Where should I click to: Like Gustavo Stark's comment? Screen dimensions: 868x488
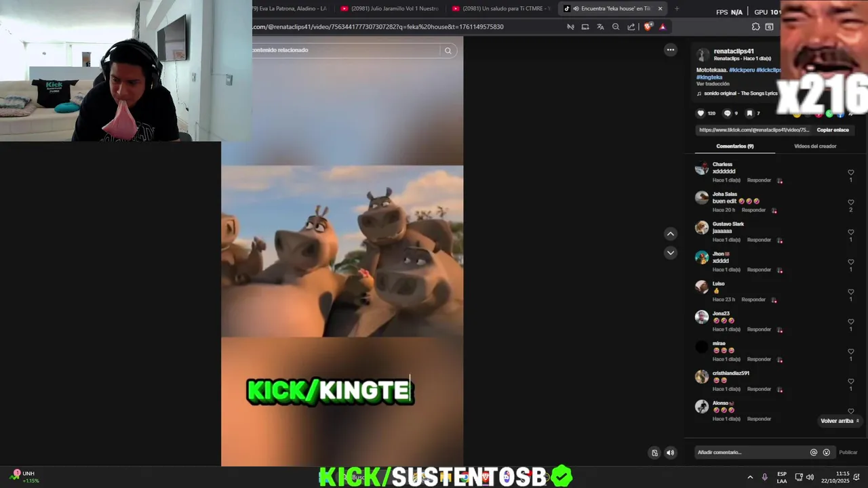click(x=851, y=232)
